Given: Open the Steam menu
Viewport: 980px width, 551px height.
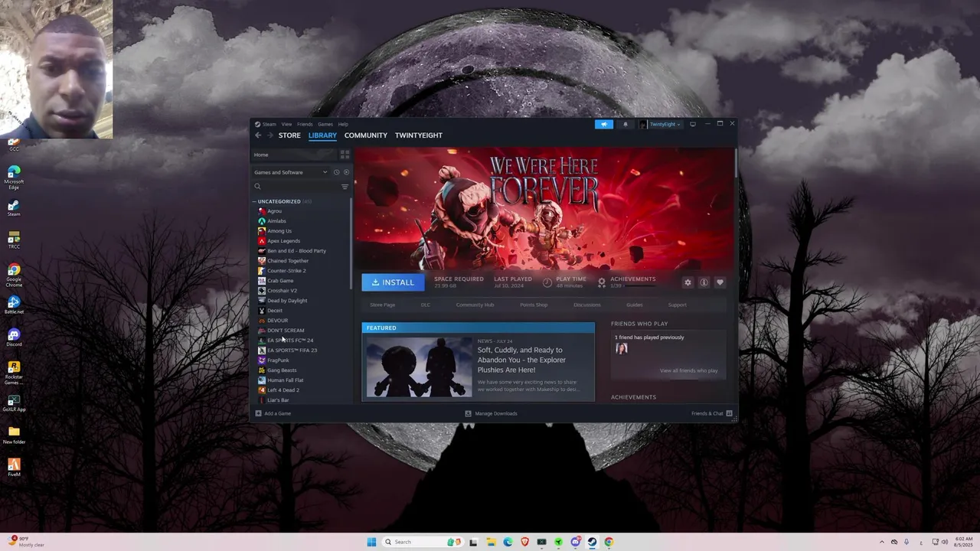Looking at the screenshot, I should pyautogui.click(x=269, y=124).
